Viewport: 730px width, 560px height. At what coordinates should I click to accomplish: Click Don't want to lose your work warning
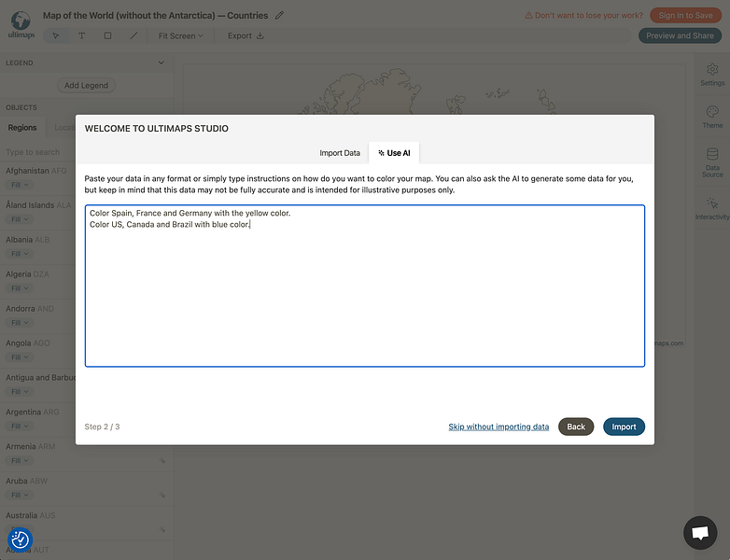click(583, 15)
